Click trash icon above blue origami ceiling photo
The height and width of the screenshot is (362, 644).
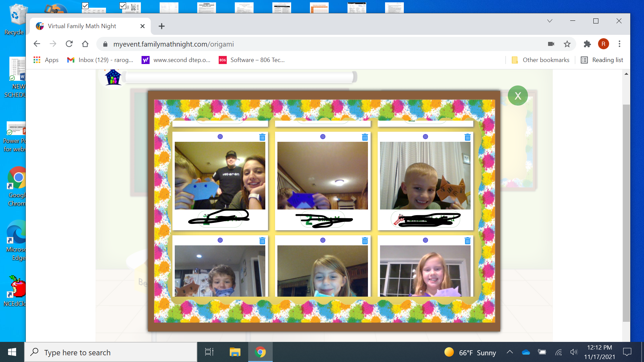[365, 137]
